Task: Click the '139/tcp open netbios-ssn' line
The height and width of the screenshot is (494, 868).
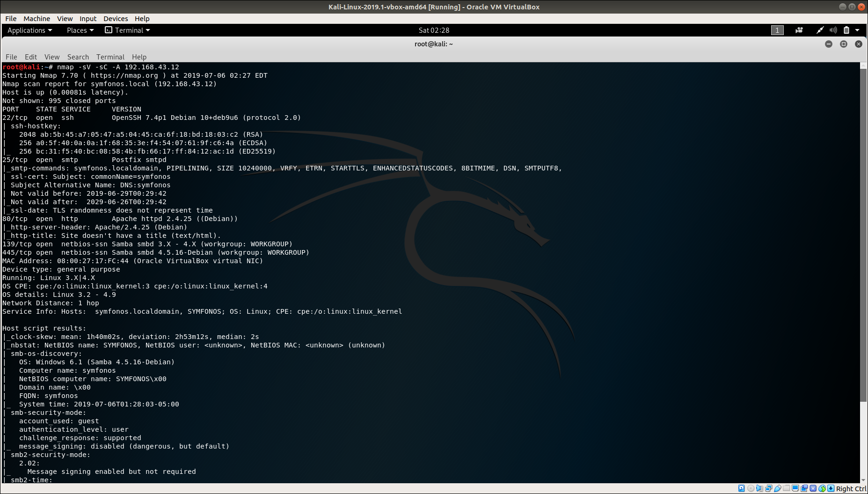Action: click(x=147, y=244)
